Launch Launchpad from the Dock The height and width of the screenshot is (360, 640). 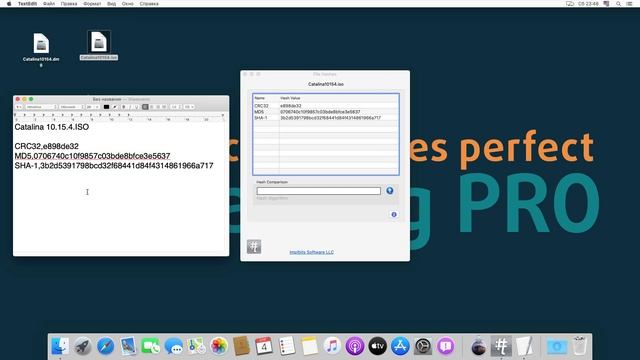(x=83, y=347)
